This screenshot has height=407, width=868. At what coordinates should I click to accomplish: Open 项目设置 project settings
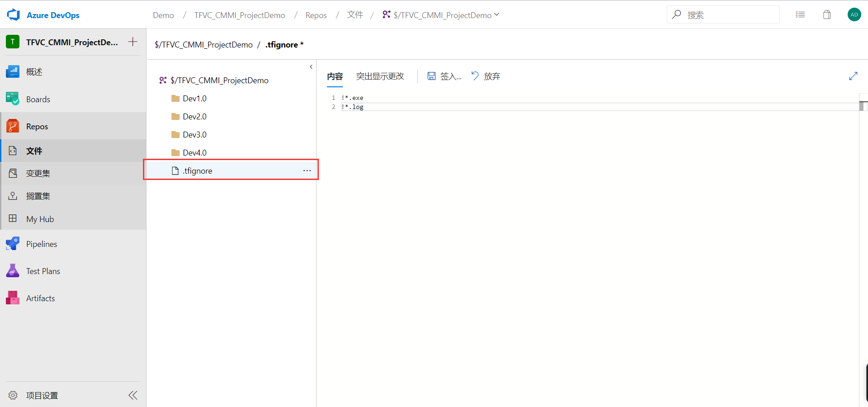(x=42, y=395)
